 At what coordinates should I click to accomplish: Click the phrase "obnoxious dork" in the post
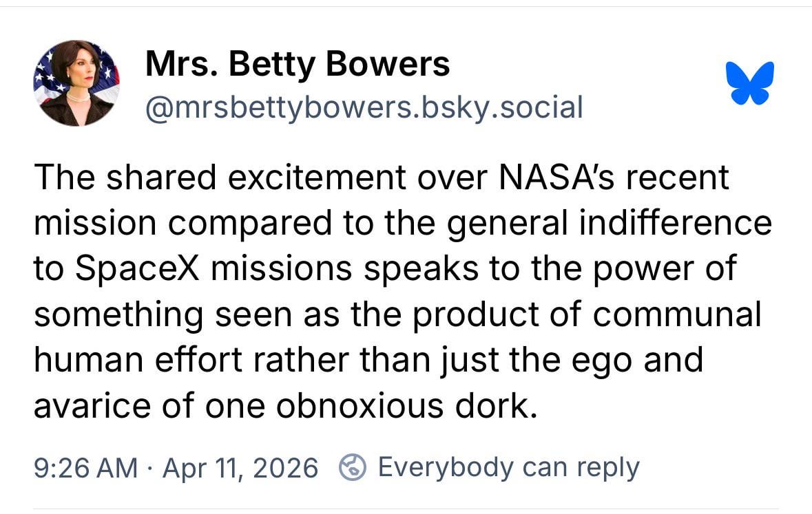406,406
